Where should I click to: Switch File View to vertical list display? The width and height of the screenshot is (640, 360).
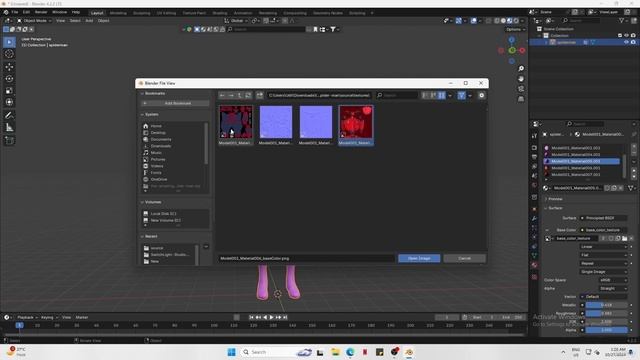tap(425, 95)
